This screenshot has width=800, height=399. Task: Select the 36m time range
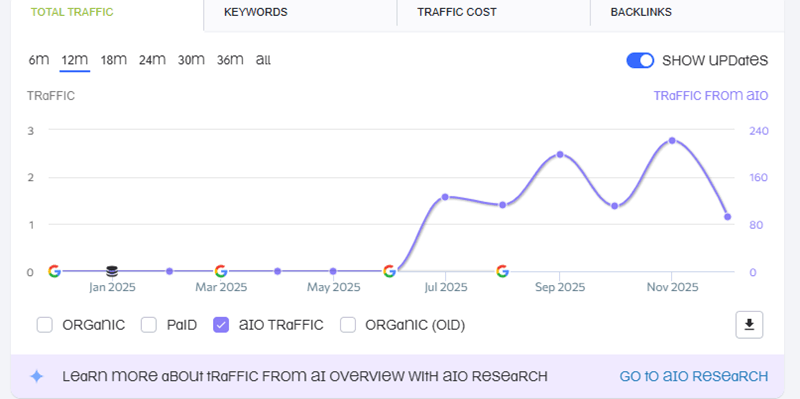tap(230, 60)
